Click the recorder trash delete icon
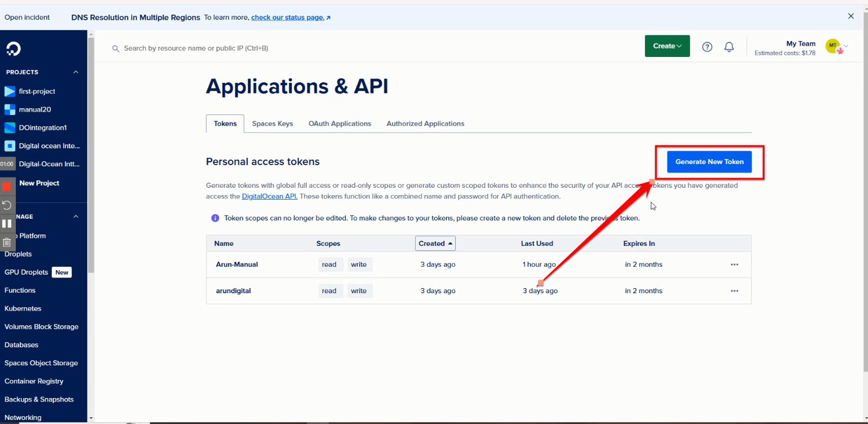 click(x=7, y=242)
